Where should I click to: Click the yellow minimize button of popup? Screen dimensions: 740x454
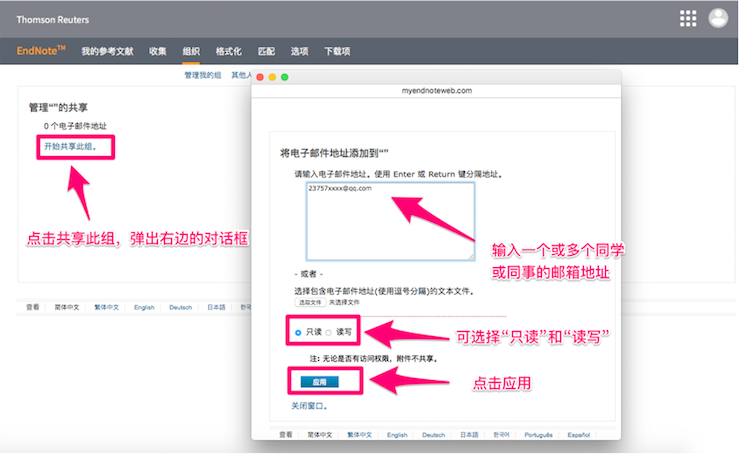point(272,77)
